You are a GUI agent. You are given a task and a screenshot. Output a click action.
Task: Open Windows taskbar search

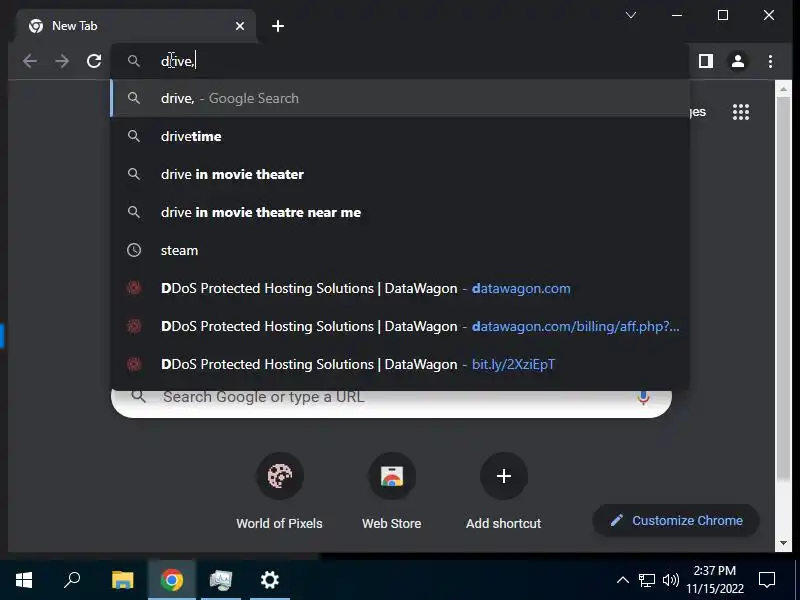point(72,580)
